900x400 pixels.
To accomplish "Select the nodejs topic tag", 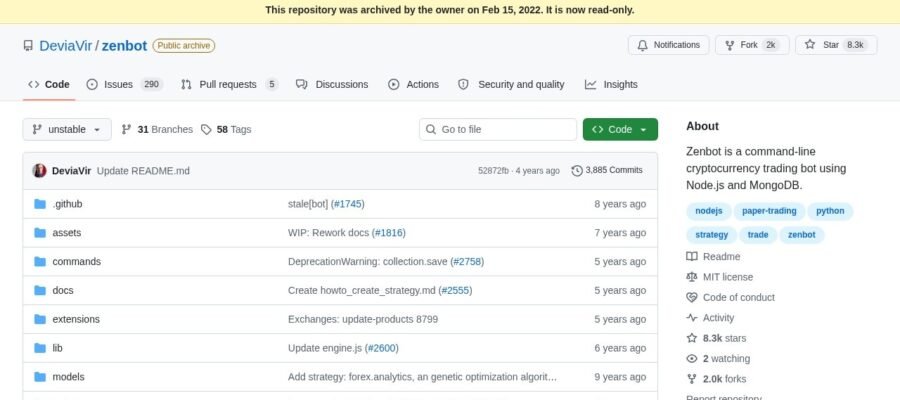I will tap(708, 211).
